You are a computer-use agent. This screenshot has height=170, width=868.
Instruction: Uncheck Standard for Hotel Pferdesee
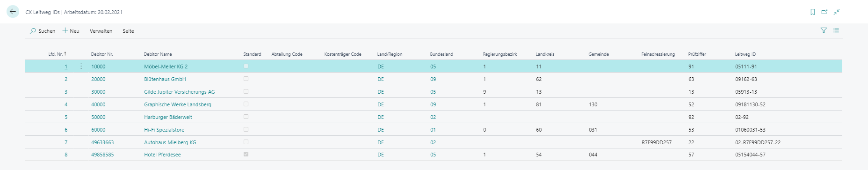(246, 154)
